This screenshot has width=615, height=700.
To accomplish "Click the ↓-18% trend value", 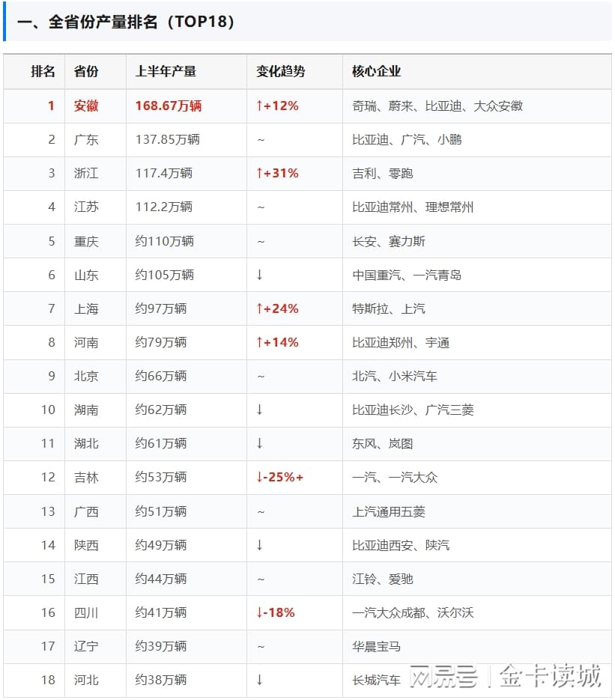I will (x=276, y=612).
